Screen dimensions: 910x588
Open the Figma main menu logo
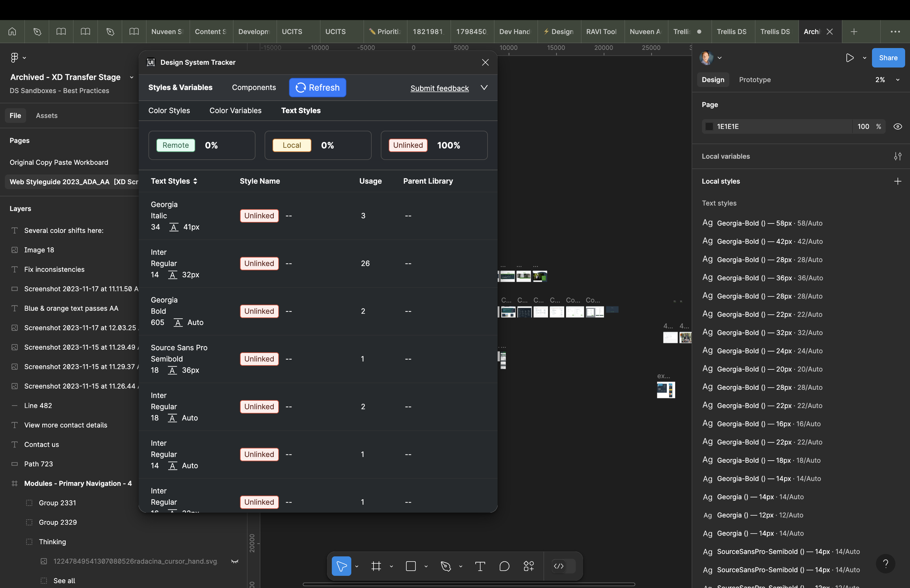click(x=15, y=57)
